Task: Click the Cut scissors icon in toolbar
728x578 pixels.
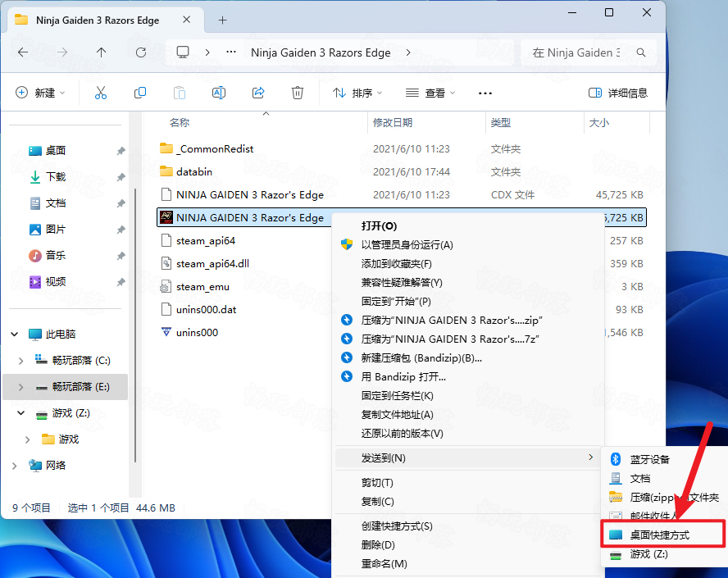Action: 101,93
